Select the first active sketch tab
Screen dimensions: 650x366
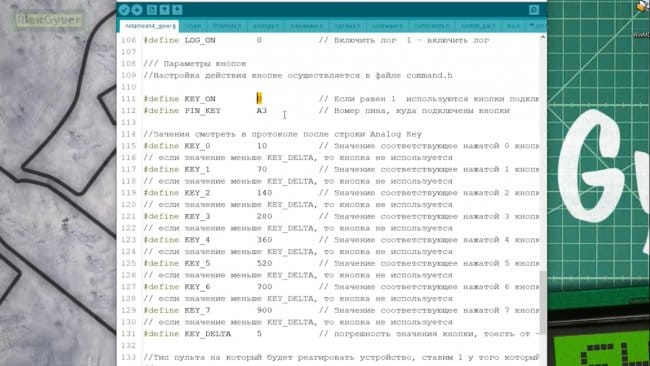click(x=150, y=26)
